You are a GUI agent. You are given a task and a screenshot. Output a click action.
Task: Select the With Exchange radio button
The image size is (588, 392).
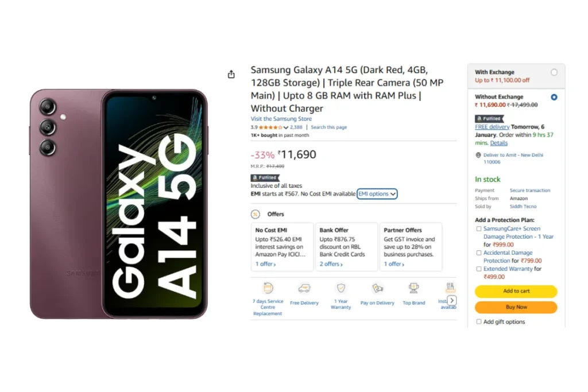(x=554, y=72)
